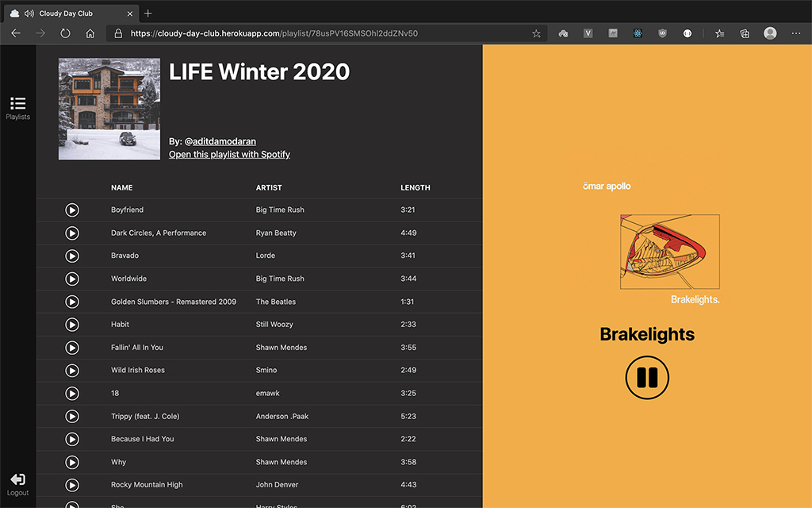
Task: Open a new browser tab
Action: [x=148, y=13]
